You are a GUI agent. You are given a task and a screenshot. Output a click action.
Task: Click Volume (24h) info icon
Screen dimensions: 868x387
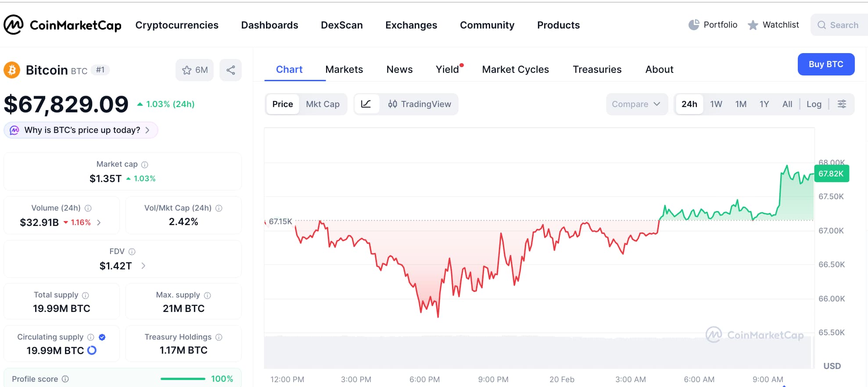coord(88,208)
